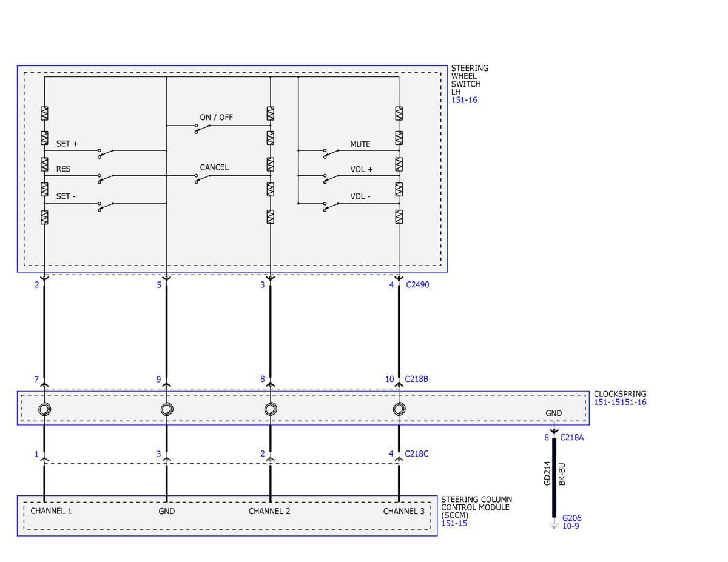Click the clockspring coil on the CHANNEL 1 wire
728x562 pixels.
point(44,409)
